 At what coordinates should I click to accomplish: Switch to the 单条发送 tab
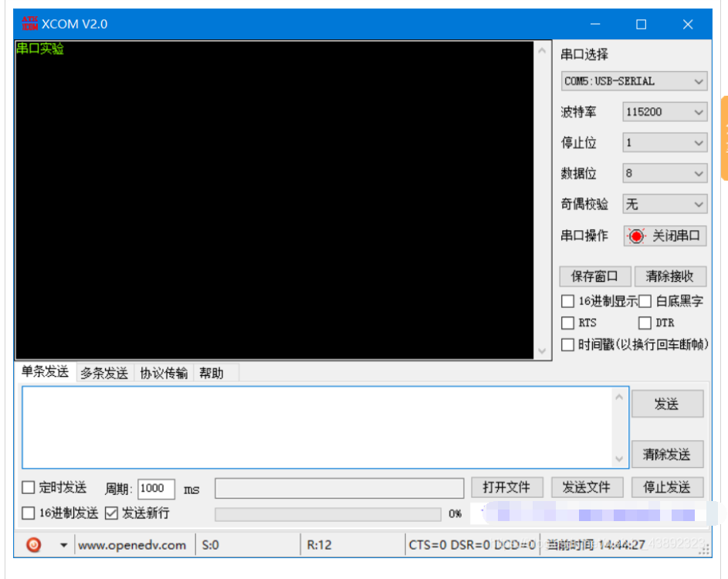click(45, 371)
